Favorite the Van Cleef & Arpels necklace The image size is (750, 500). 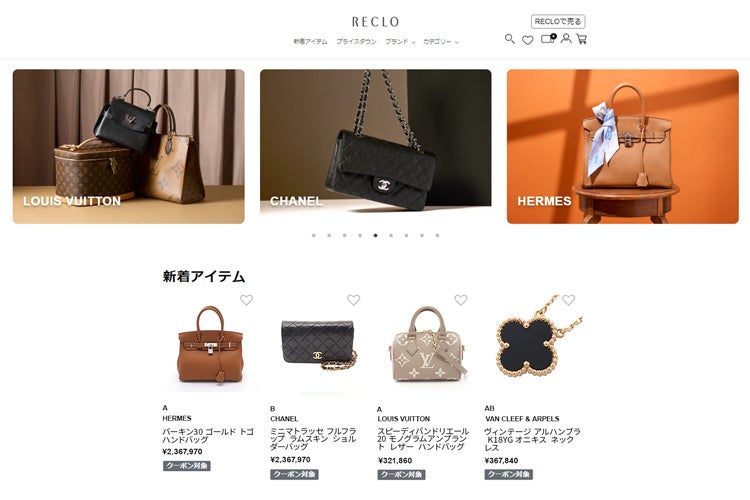tap(568, 300)
